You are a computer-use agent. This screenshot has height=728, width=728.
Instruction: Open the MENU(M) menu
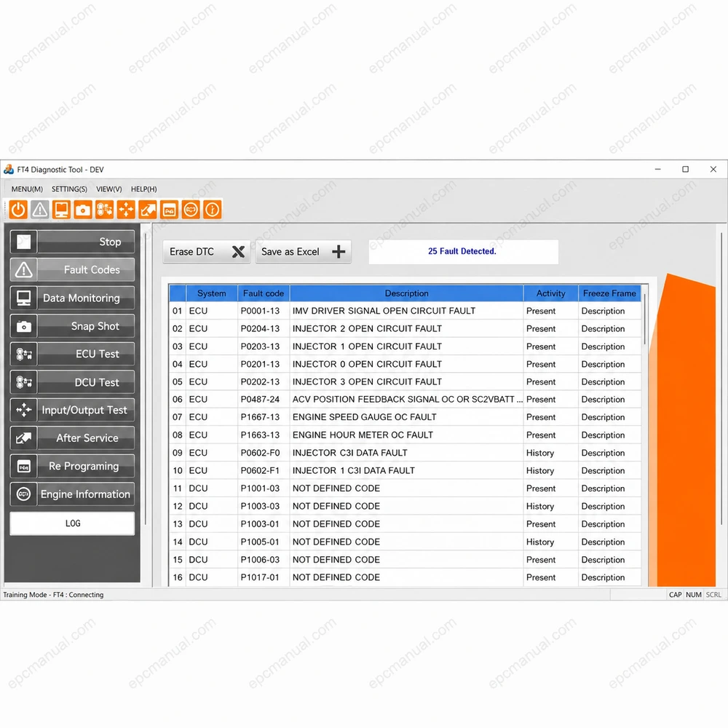(27, 189)
